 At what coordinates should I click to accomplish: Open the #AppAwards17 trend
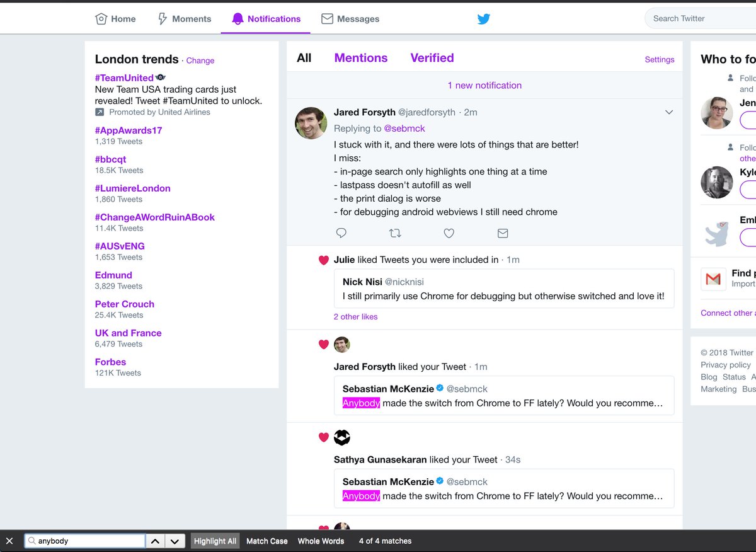[129, 130]
